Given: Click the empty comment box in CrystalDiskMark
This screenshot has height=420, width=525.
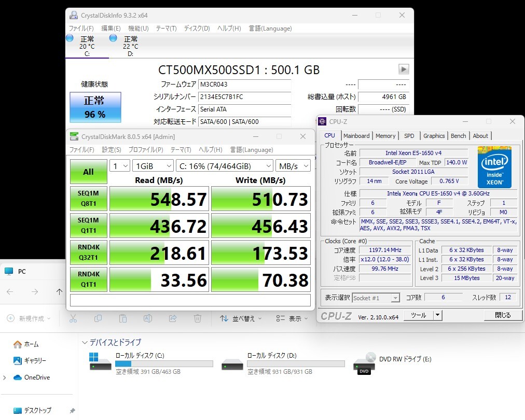Looking at the screenshot, I should pos(190,300).
